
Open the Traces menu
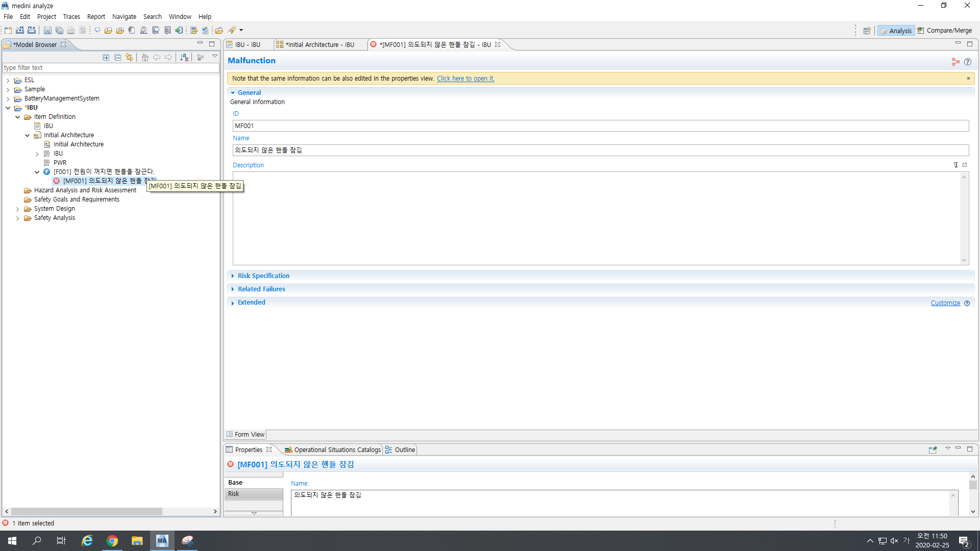point(71,17)
